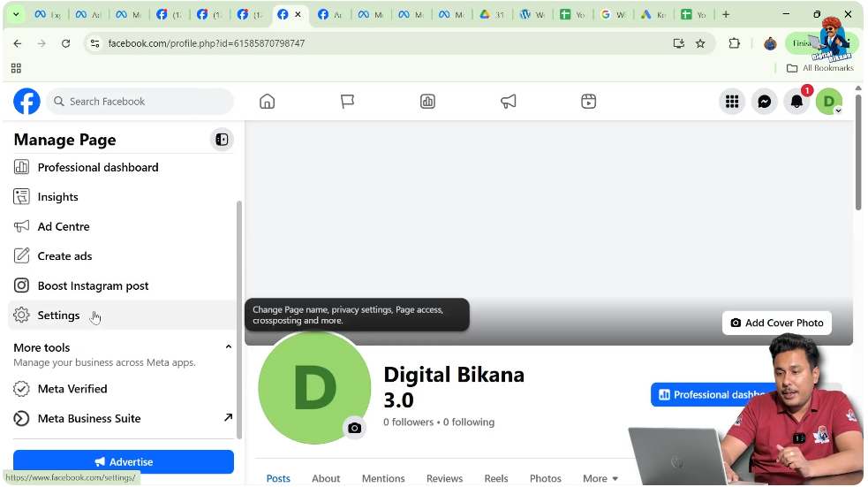Click the sidebar vertical scrollbar

click(x=239, y=320)
